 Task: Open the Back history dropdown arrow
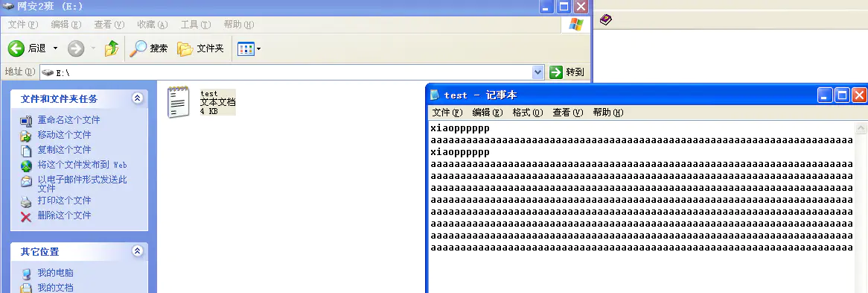pos(55,49)
